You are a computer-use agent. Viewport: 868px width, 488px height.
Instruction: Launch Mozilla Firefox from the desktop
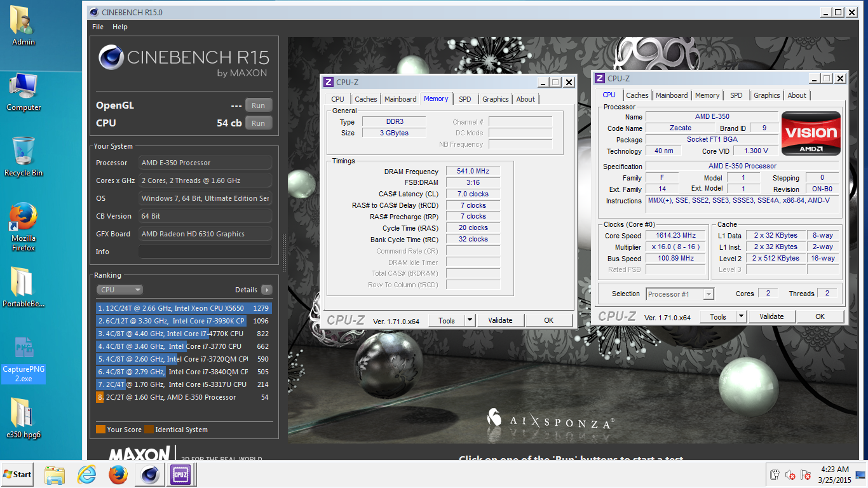pos(24,227)
